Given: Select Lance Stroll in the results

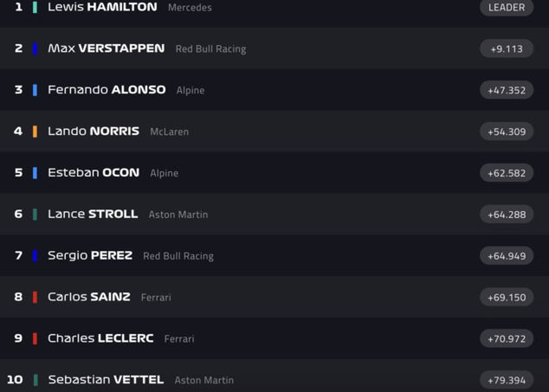Looking at the screenshot, I should (x=93, y=214).
